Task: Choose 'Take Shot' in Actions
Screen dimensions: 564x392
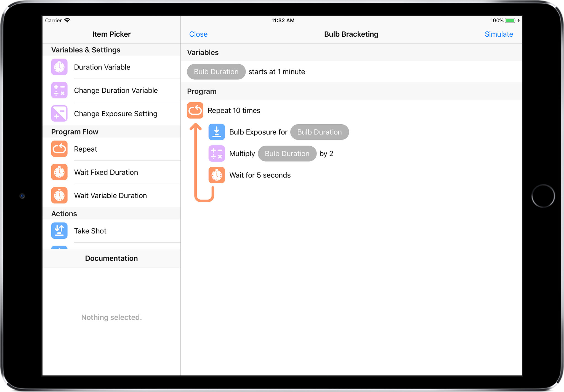Action: click(111, 231)
